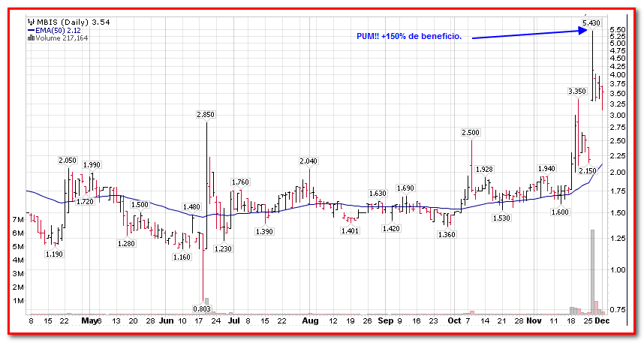This screenshot has width=644, height=343.
Task: Click the 1.928 price label
Action: click(x=484, y=169)
